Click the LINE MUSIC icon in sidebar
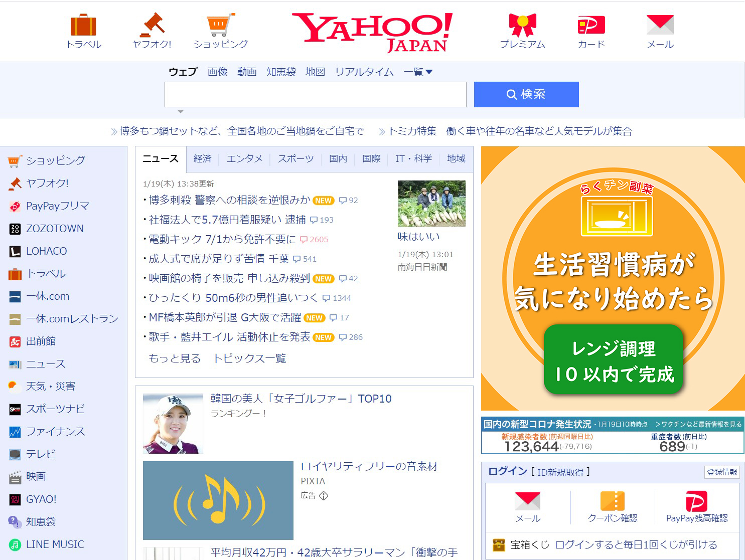Screen dimensions: 745x560 [15, 545]
